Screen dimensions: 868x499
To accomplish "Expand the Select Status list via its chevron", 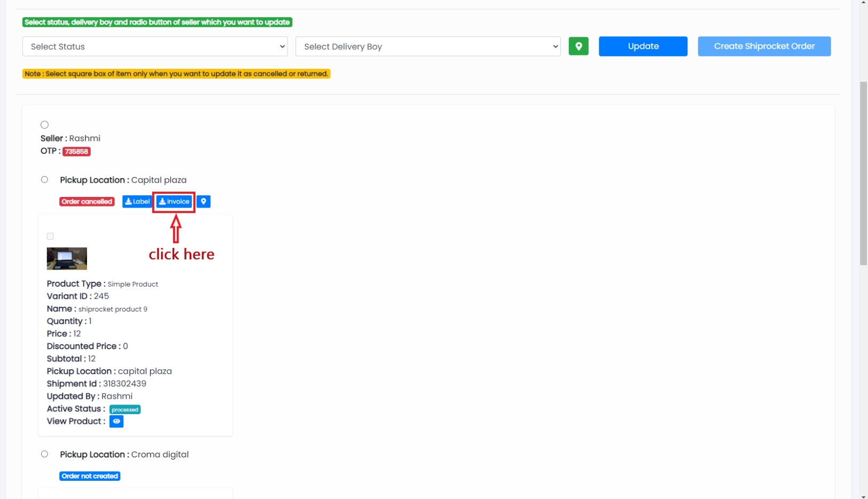I will [281, 46].
